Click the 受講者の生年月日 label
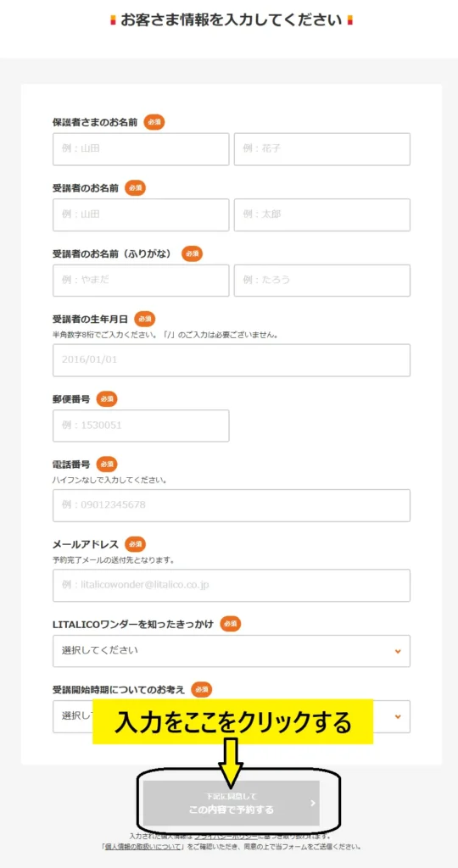This screenshot has height=868, width=458. [90, 320]
